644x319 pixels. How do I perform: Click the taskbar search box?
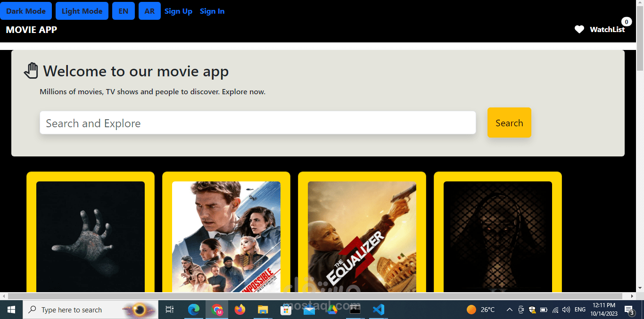point(91,310)
